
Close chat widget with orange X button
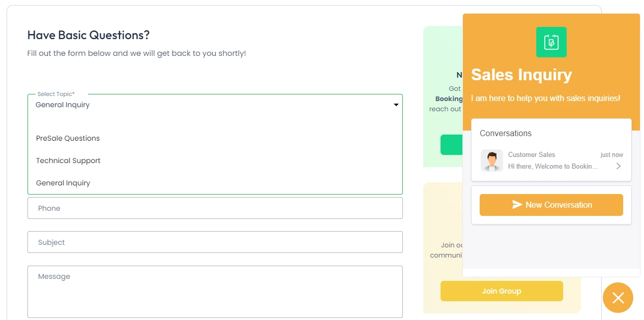[618, 298]
